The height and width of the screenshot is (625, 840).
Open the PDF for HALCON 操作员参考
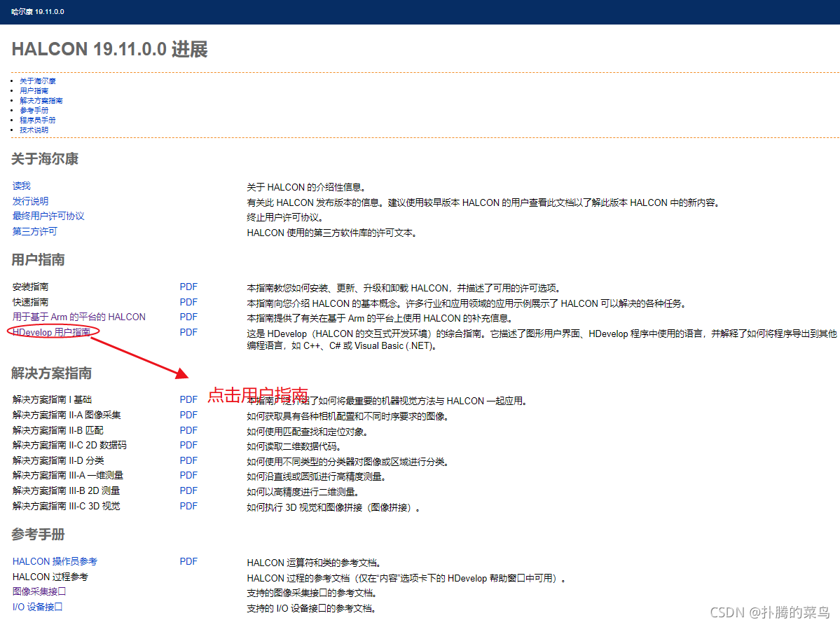coord(188,561)
